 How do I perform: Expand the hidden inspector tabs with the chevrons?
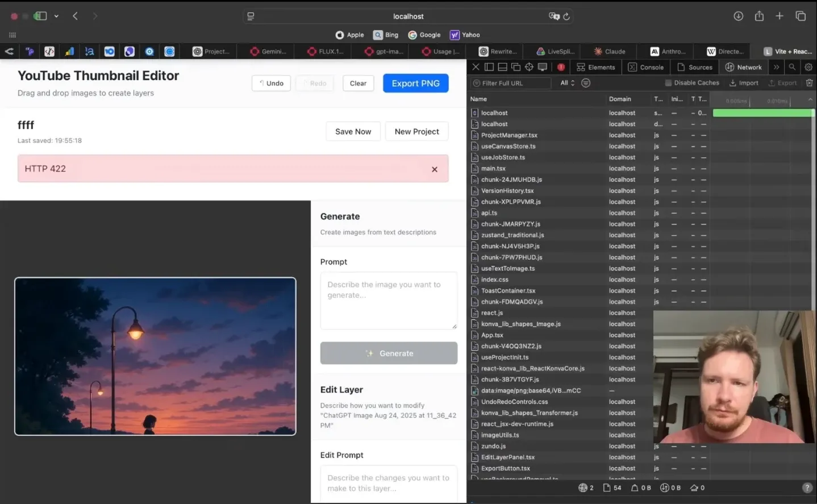coord(776,67)
